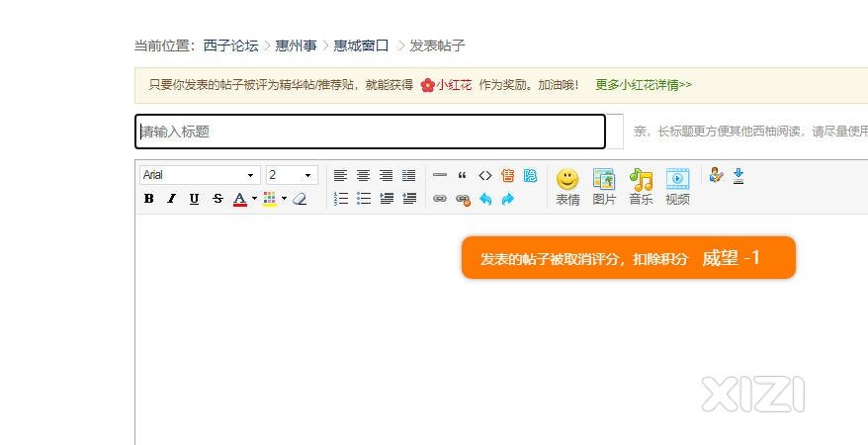Screen dimensions: 868x445
Task: Click the user-with-pencil toolbar icon
Action: click(x=716, y=175)
